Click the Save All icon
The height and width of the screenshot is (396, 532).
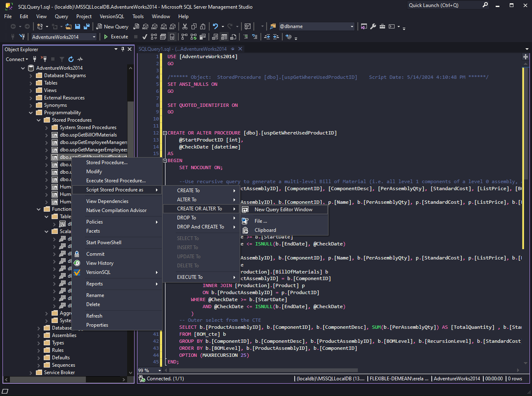click(87, 26)
